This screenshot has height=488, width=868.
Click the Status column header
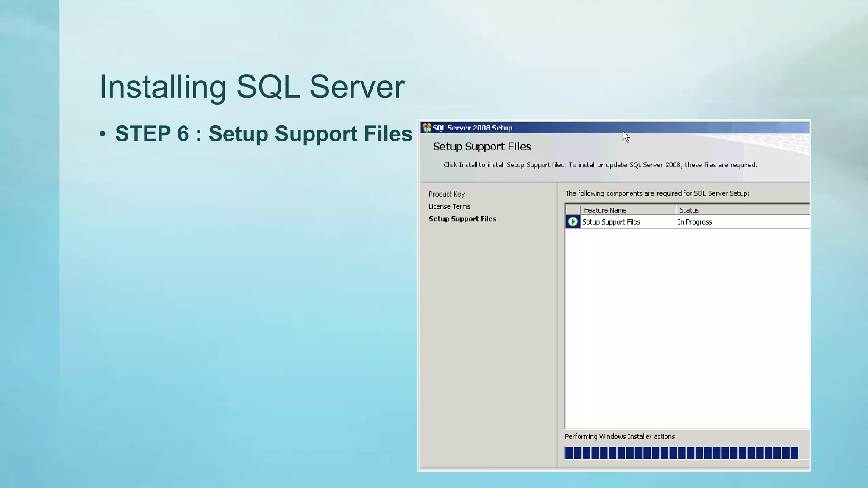point(743,210)
